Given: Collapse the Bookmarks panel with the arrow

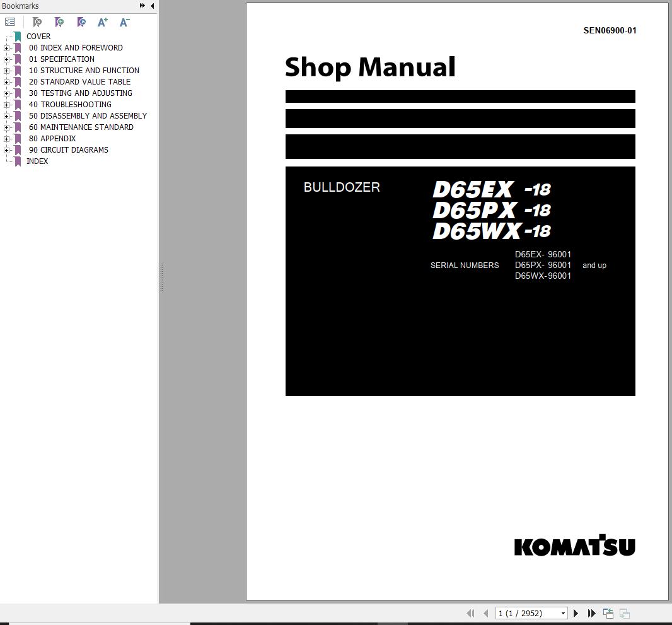Looking at the screenshot, I should coord(151,6).
